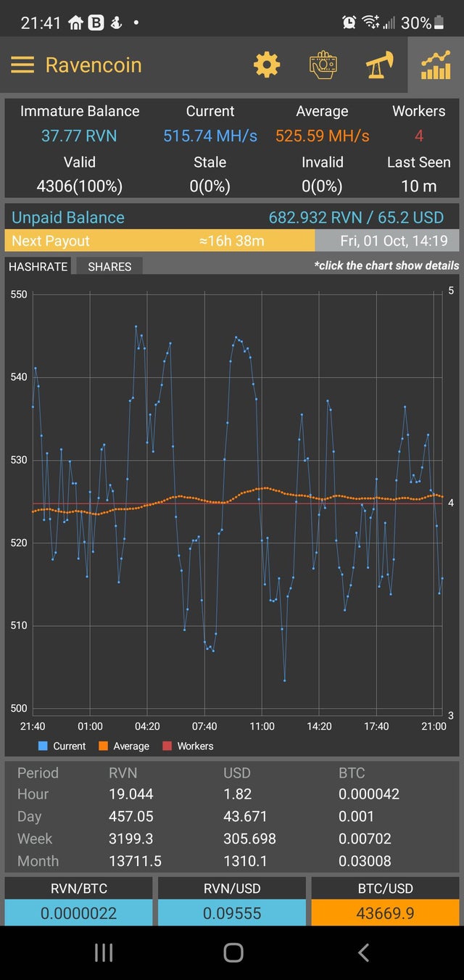Tap the 682.932 RVN / 65.2 USD value
This screenshot has height=980, width=464.
coord(356,218)
